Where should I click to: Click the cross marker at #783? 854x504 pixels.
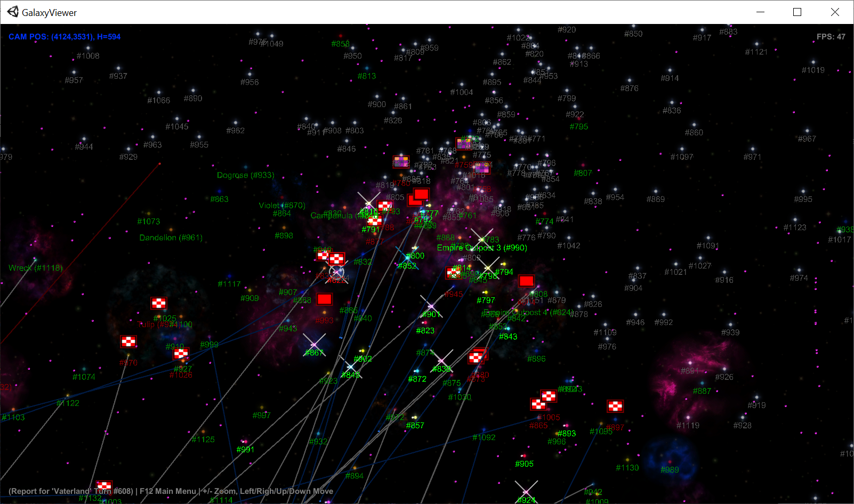[482, 240]
